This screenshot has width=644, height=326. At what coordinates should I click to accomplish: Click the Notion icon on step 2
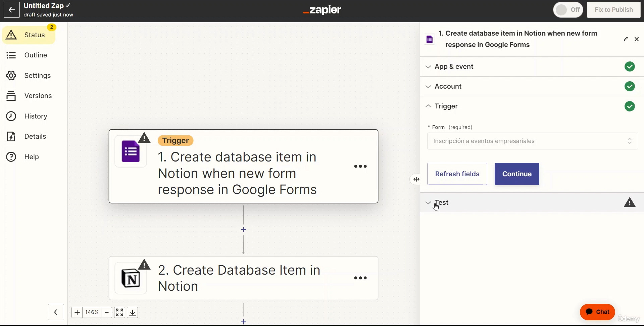[131, 278]
